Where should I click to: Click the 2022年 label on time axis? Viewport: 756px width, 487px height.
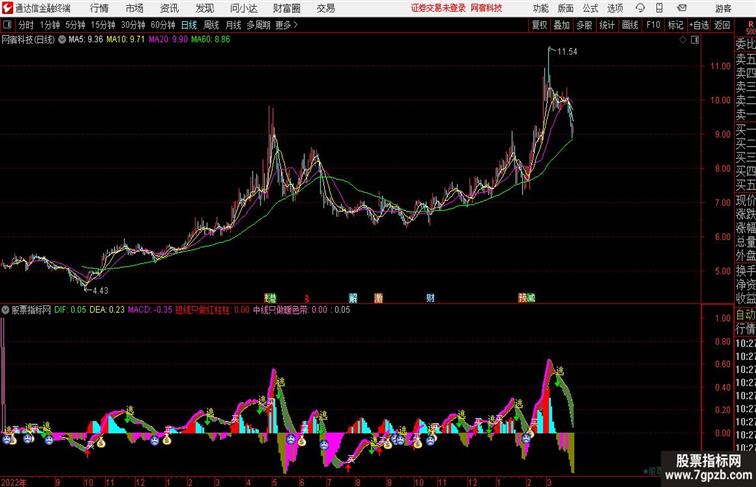click(x=13, y=482)
